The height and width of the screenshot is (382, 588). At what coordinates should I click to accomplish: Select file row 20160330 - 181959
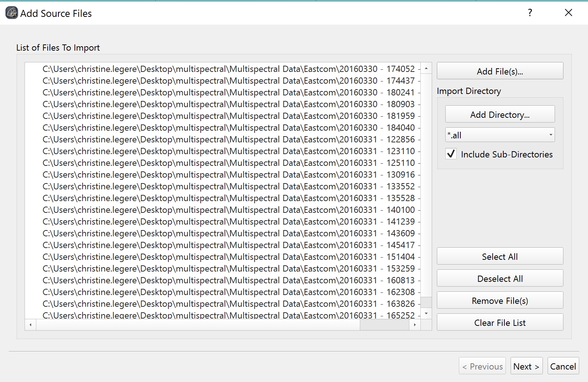[223, 116]
